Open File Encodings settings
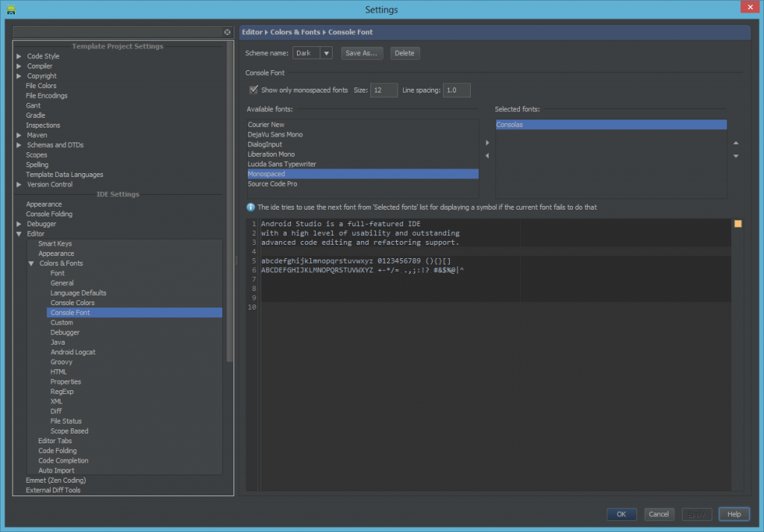 point(47,96)
